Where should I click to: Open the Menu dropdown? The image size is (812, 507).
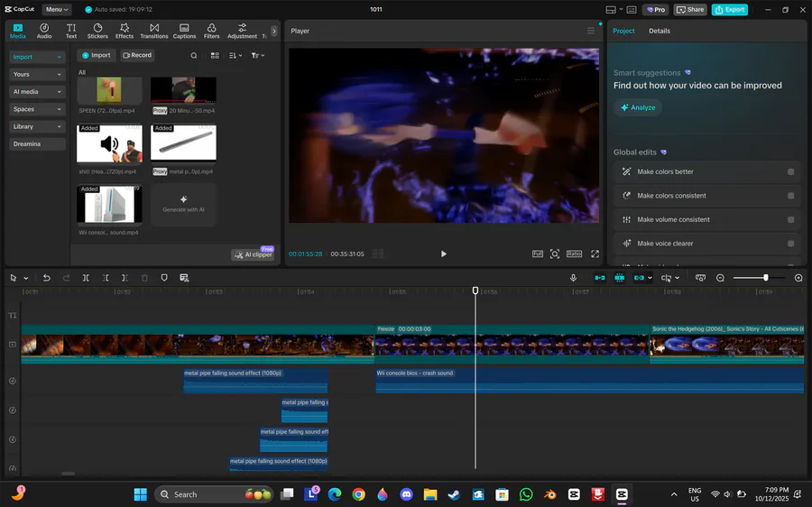(57, 9)
